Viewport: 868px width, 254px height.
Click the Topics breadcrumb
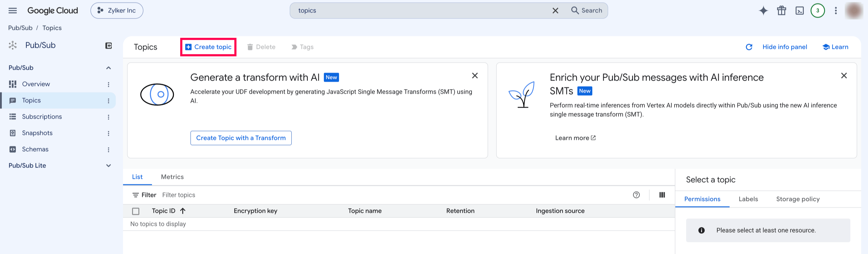52,28
